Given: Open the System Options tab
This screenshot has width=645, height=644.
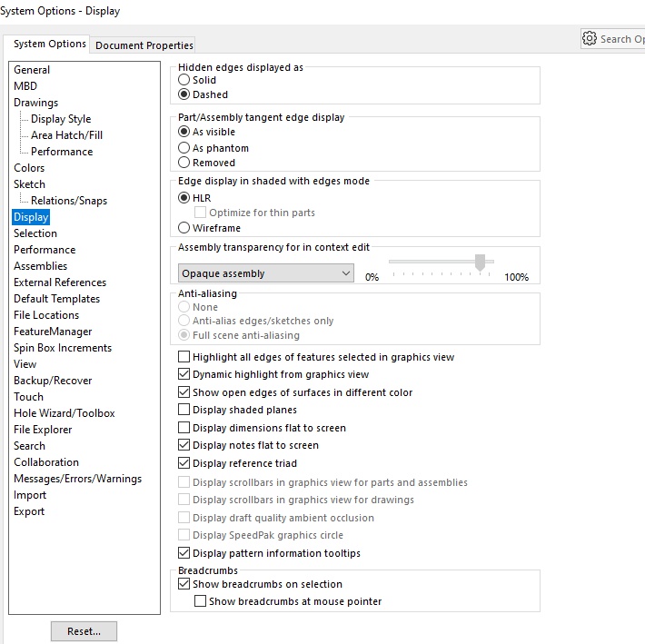Looking at the screenshot, I should (49, 44).
